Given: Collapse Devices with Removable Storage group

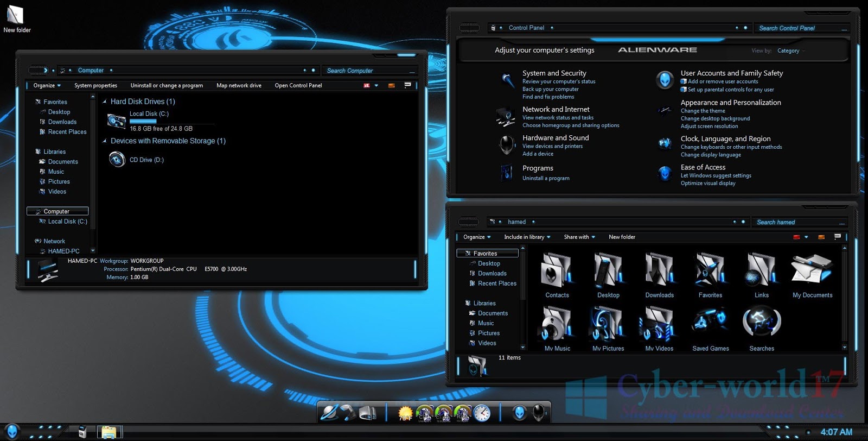Looking at the screenshot, I should pos(105,141).
